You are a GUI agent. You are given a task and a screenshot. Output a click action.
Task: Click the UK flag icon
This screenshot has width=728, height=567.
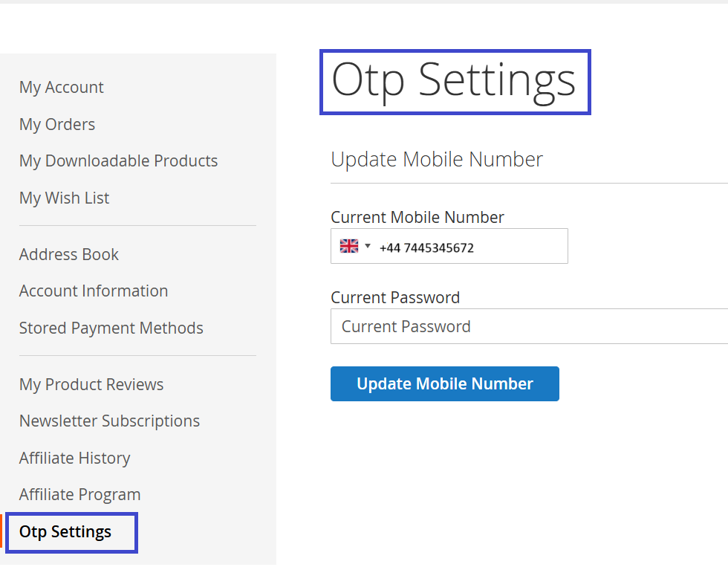[x=348, y=246]
